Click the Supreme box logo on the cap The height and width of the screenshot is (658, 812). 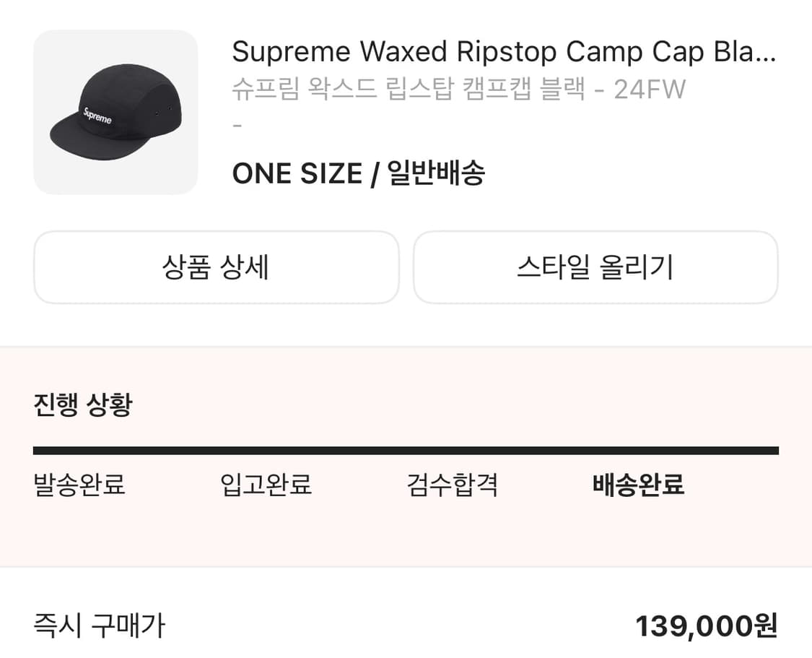[97, 116]
